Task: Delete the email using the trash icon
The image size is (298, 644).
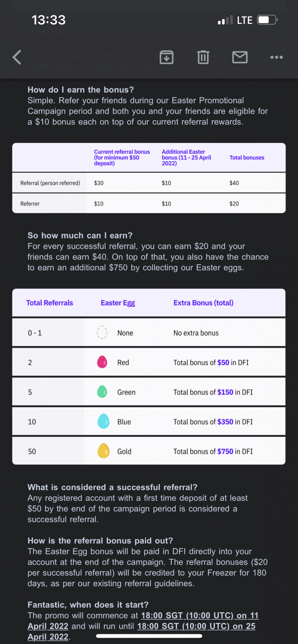Action: click(203, 57)
